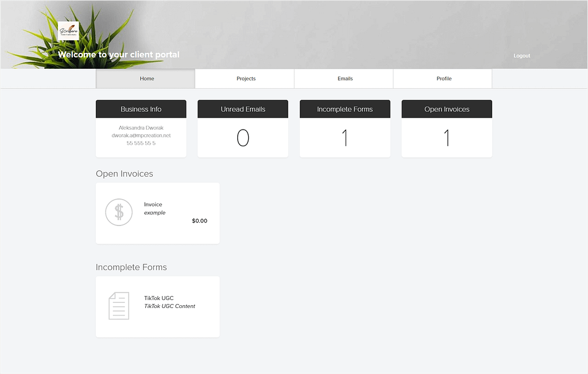Click the TikTok UGC form document icon
The height and width of the screenshot is (374, 588).
pos(119,306)
